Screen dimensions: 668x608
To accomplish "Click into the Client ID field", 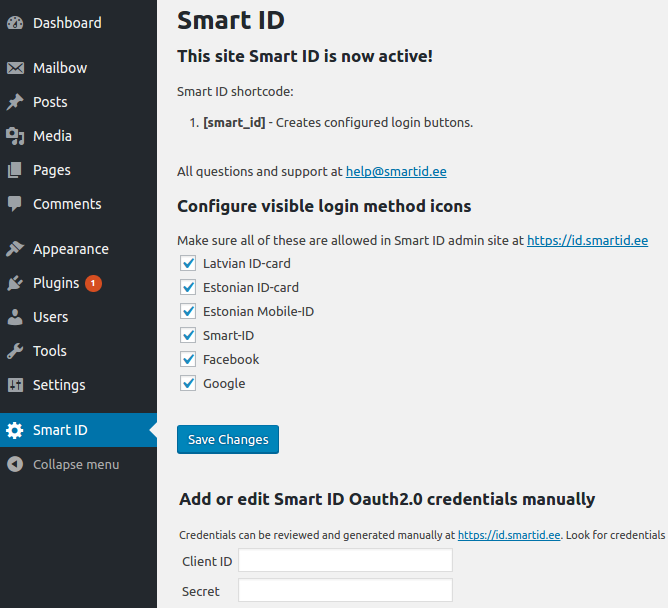I will (x=346, y=560).
